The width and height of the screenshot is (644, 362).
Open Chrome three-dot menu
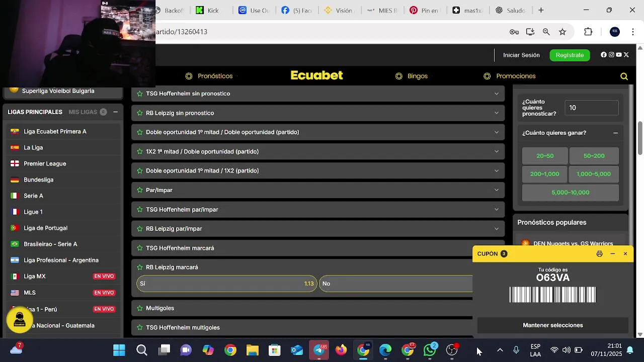[x=632, y=32]
